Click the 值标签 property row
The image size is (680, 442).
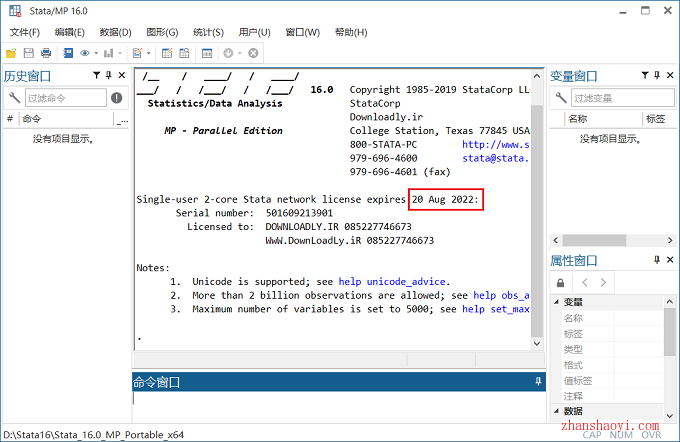(612, 380)
